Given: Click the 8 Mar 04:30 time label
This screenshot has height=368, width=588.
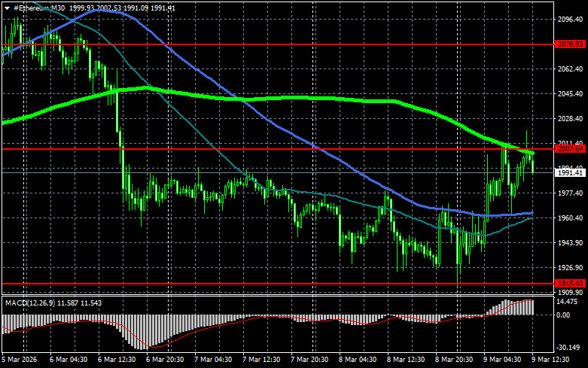Looking at the screenshot, I should coord(358,360).
